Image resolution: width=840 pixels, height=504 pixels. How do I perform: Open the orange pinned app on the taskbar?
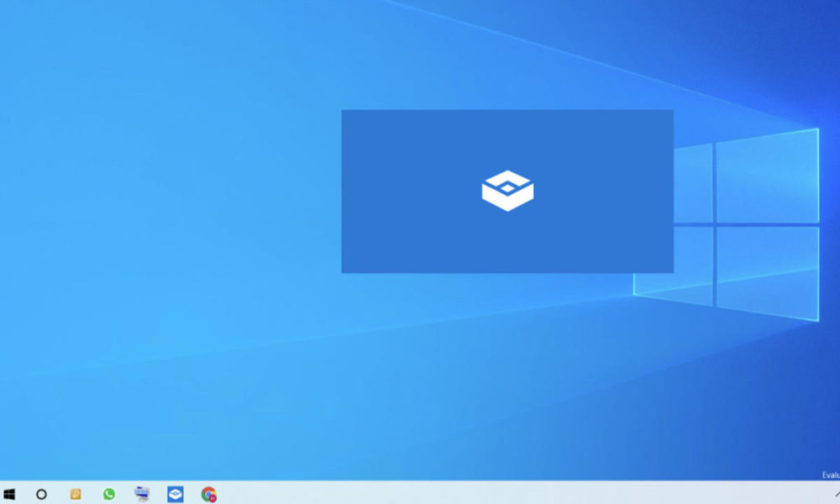[74, 493]
